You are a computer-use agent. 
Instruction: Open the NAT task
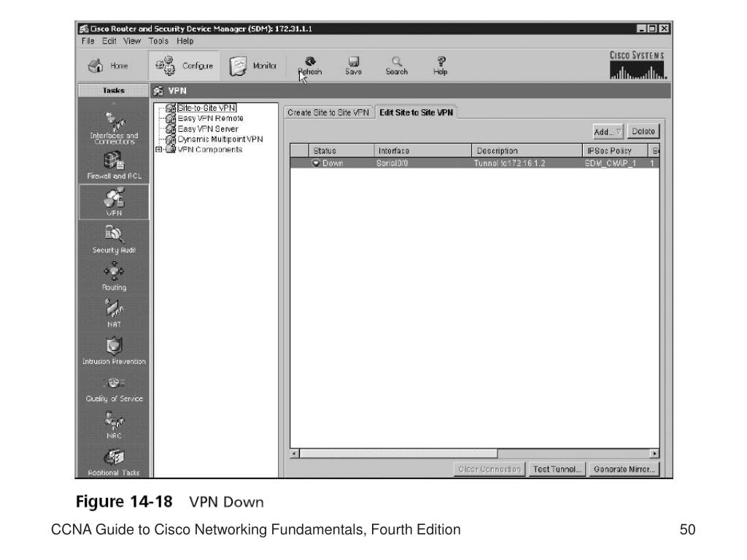pos(115,314)
